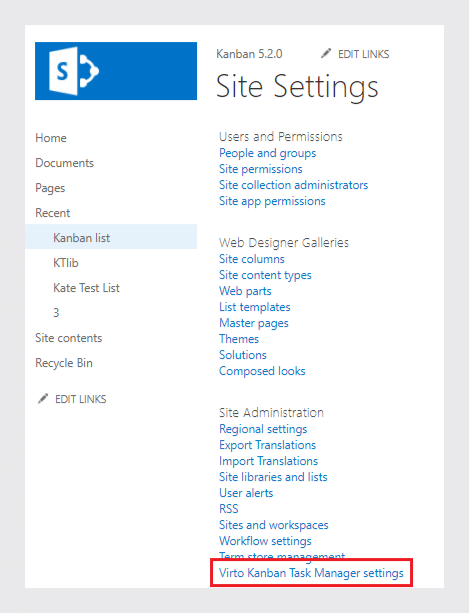Click the Site Settings page title
The image size is (469, 613).
[x=297, y=86]
